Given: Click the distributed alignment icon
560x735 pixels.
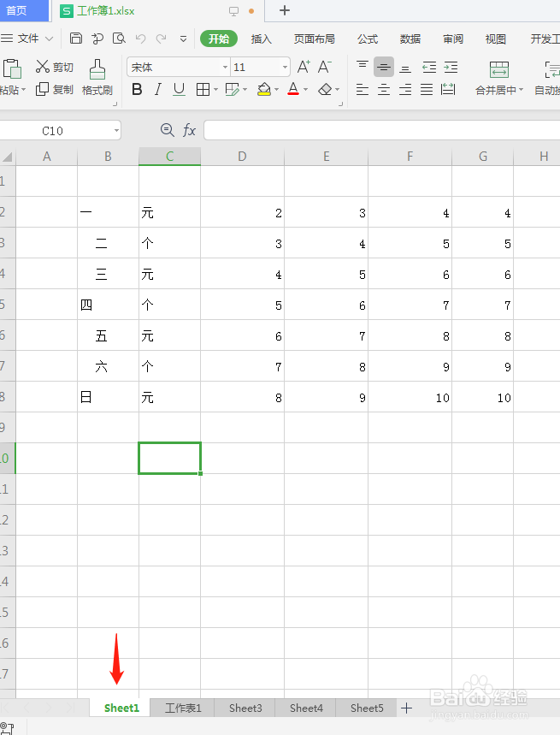Looking at the screenshot, I should [x=448, y=89].
